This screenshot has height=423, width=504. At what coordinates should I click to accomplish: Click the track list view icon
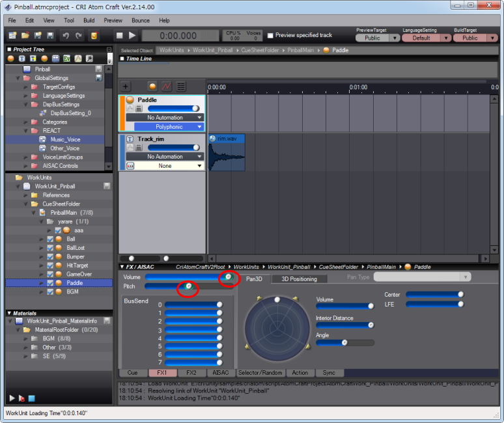point(180,86)
